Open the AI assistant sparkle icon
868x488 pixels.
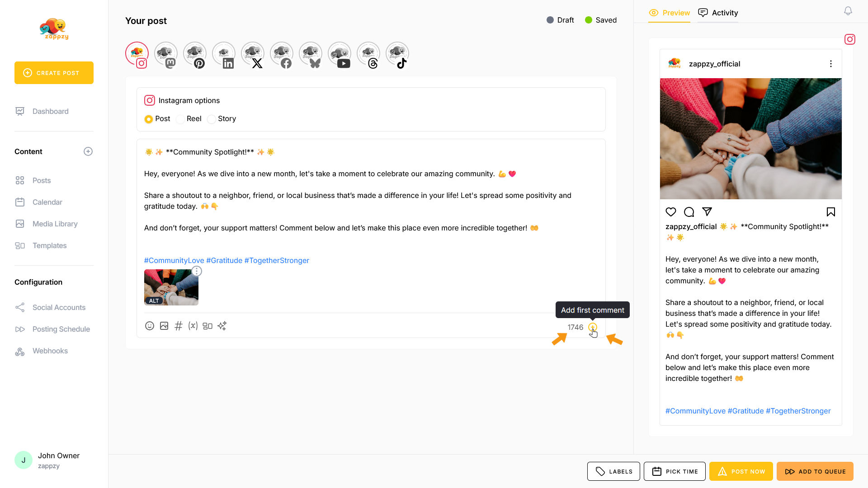click(x=222, y=326)
